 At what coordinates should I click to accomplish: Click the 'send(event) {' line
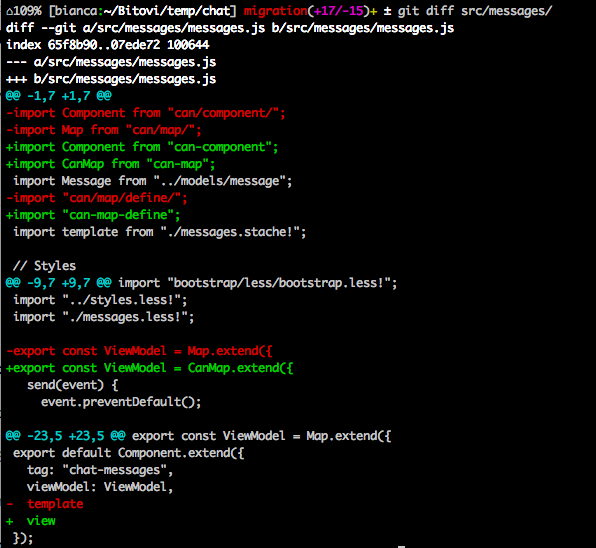[x=73, y=385]
